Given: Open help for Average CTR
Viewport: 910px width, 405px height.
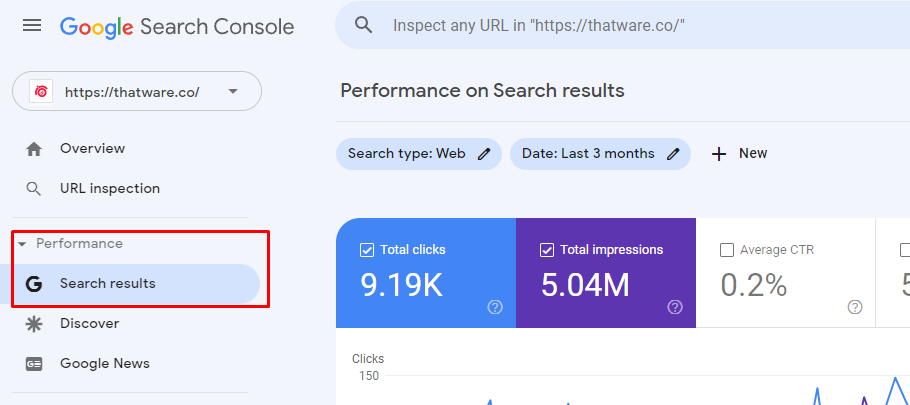Looking at the screenshot, I should 854,307.
